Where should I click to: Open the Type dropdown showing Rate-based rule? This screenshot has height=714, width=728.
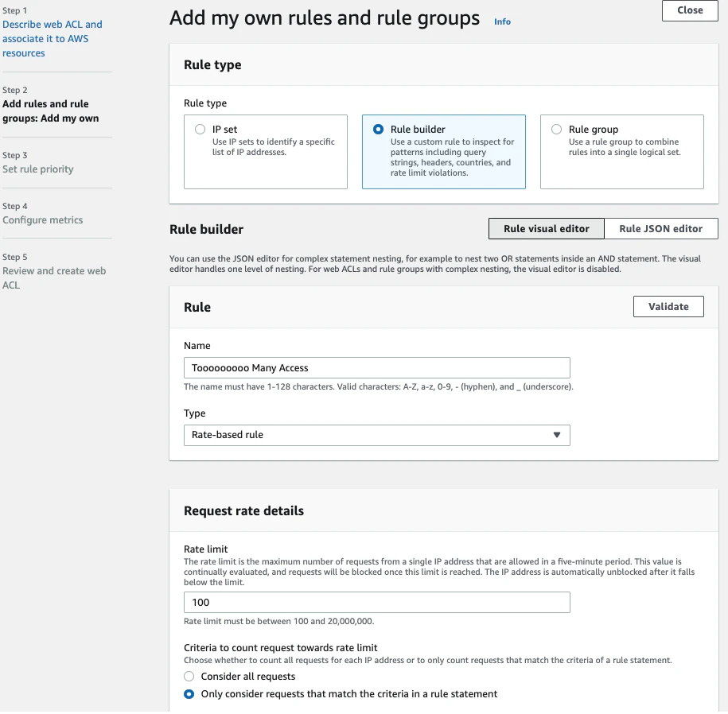(x=376, y=435)
